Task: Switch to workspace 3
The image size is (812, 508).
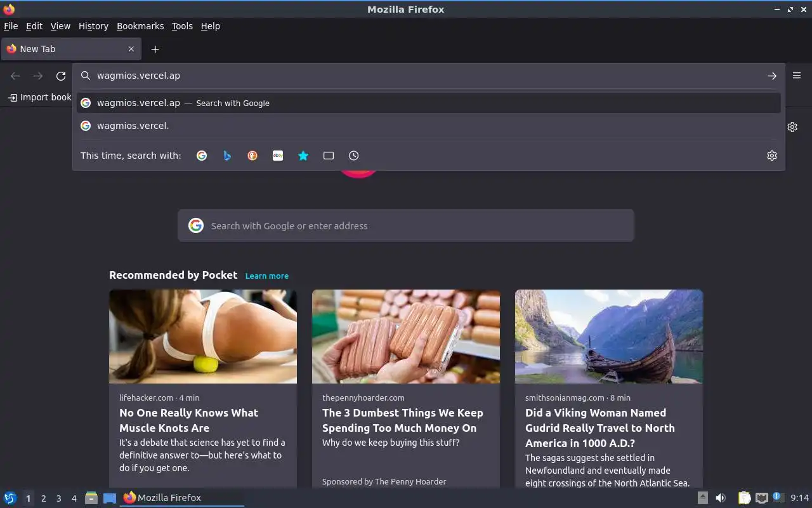Action: click(58, 498)
